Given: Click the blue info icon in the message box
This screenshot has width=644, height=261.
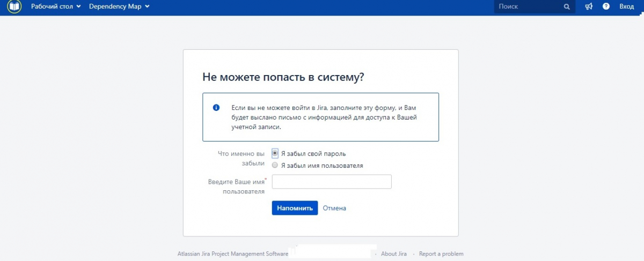Looking at the screenshot, I should [216, 107].
